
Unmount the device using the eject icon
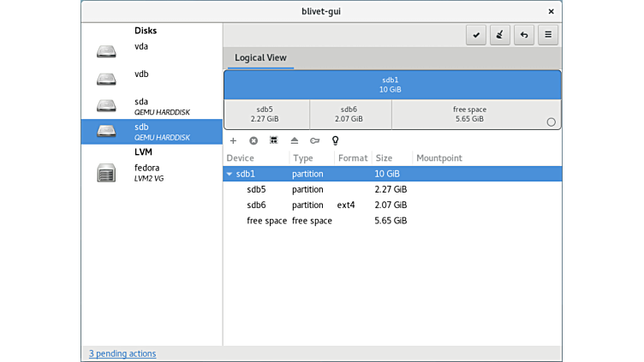295,140
